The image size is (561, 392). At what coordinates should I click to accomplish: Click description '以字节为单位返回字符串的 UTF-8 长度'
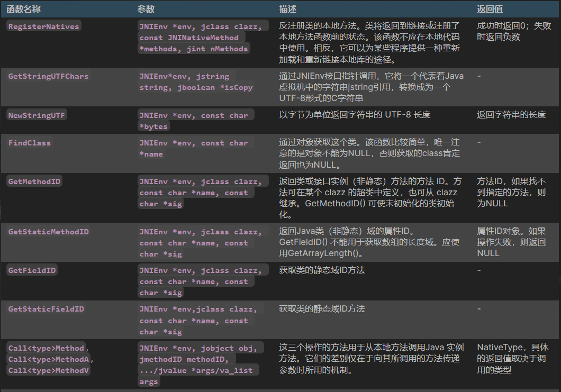355,114
